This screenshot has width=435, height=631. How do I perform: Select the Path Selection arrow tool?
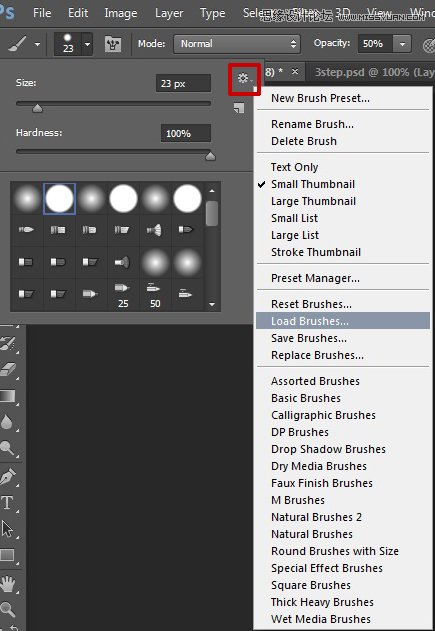tap(7, 529)
